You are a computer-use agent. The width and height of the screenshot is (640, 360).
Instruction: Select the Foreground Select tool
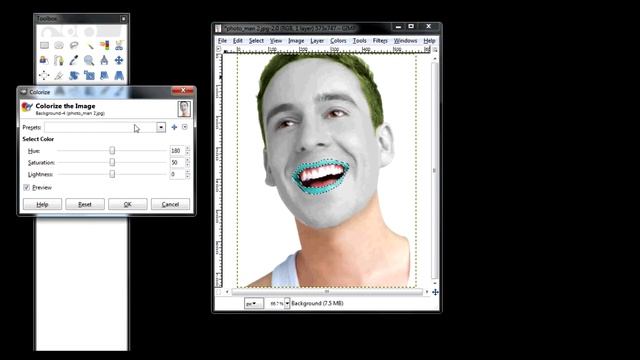(x=44, y=60)
